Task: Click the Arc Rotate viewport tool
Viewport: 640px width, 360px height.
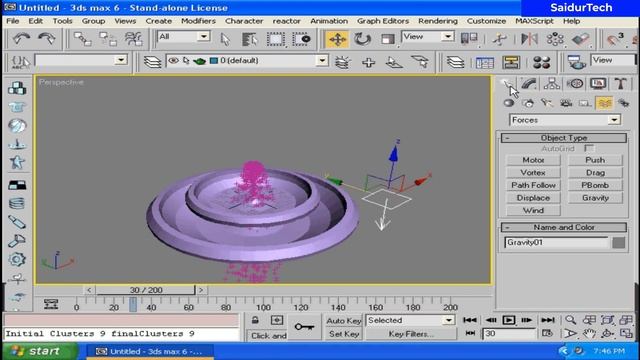Action: pos(607,334)
